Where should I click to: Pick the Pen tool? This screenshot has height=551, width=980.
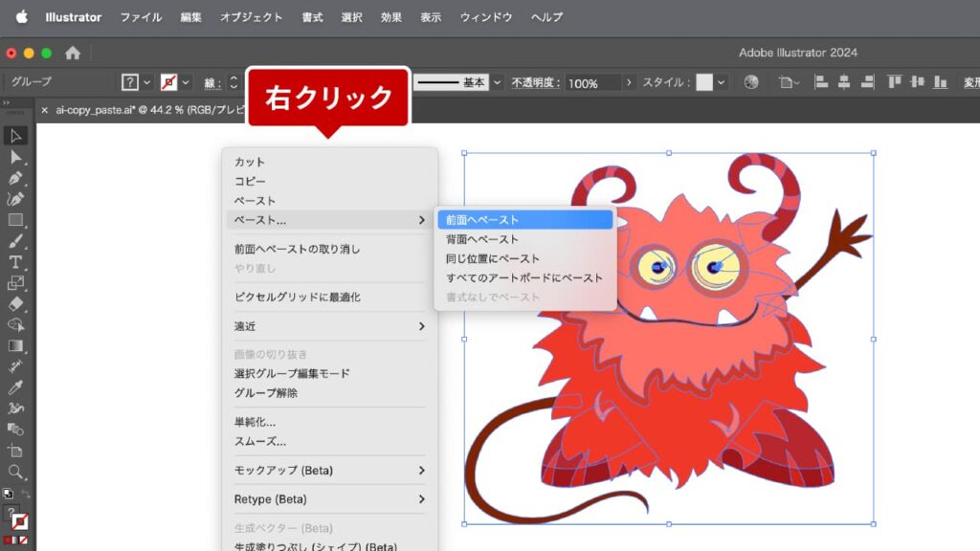point(16,178)
